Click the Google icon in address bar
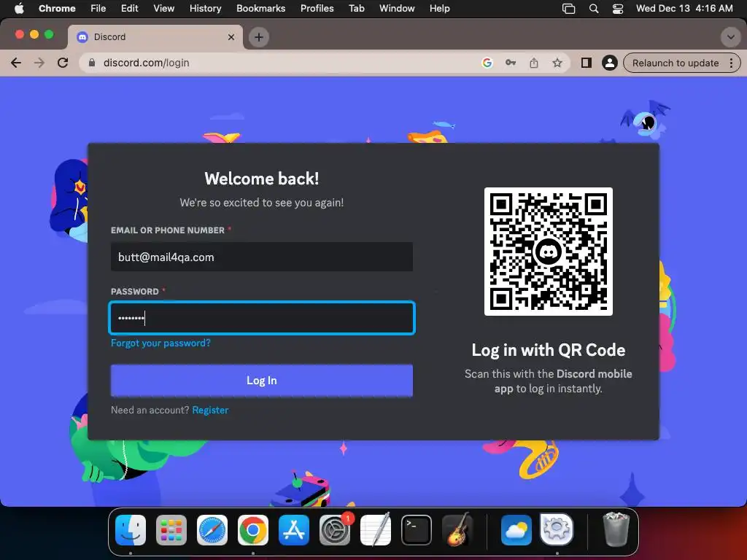This screenshot has width=747, height=560. click(487, 63)
